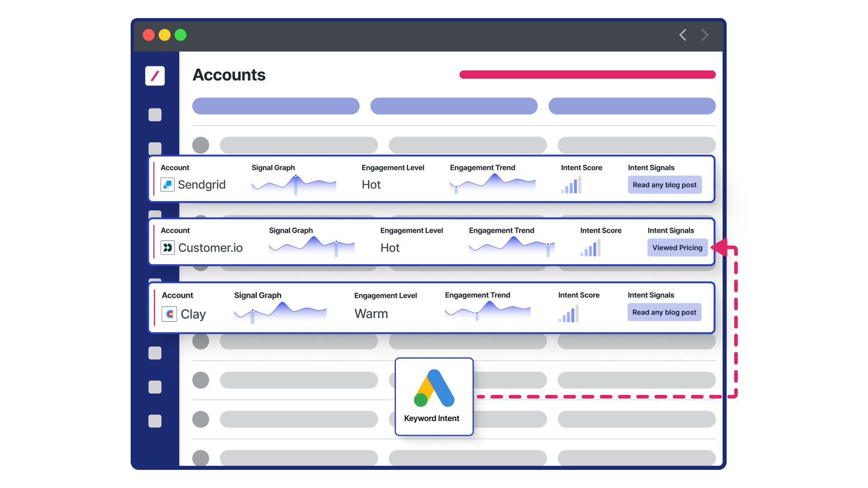Screen dimensions: 868x488
Task: Click the Sendgrid Signal Graph sparkline
Action: pyautogui.click(x=294, y=184)
